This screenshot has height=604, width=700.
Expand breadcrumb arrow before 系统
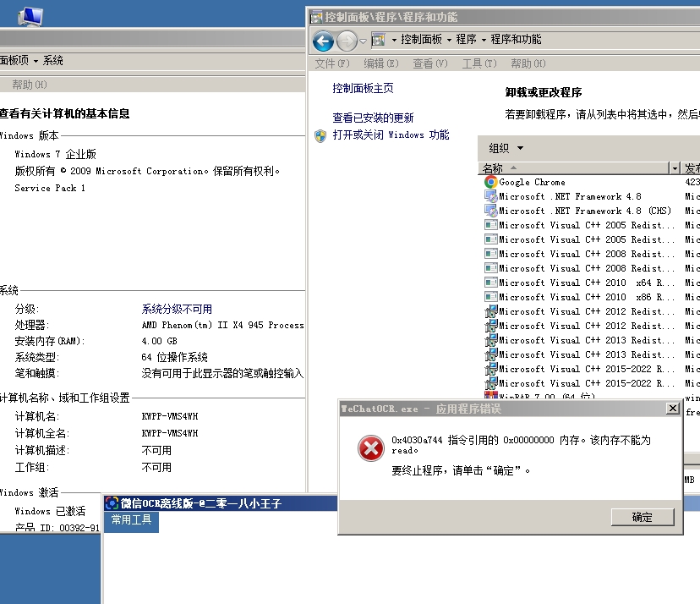[x=36, y=61]
